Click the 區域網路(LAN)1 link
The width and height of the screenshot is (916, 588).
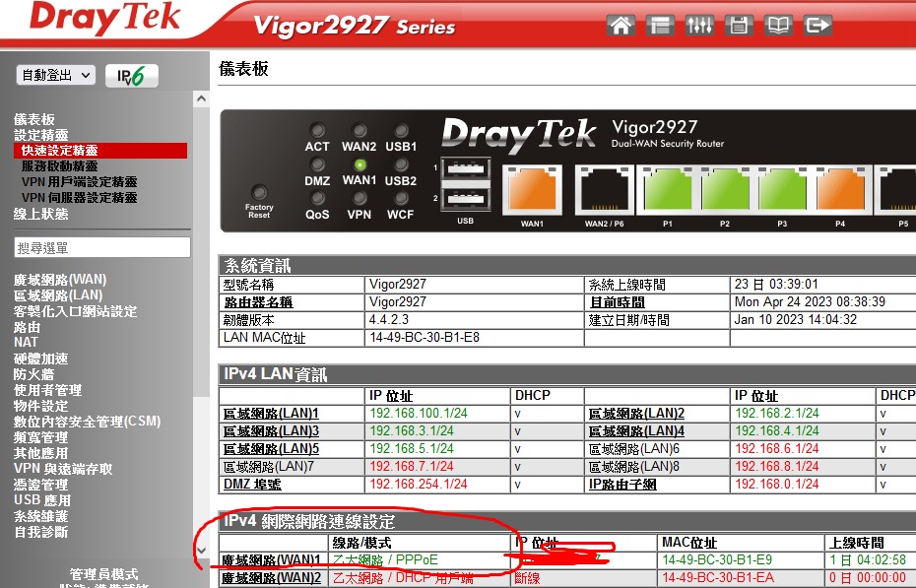click(x=272, y=414)
